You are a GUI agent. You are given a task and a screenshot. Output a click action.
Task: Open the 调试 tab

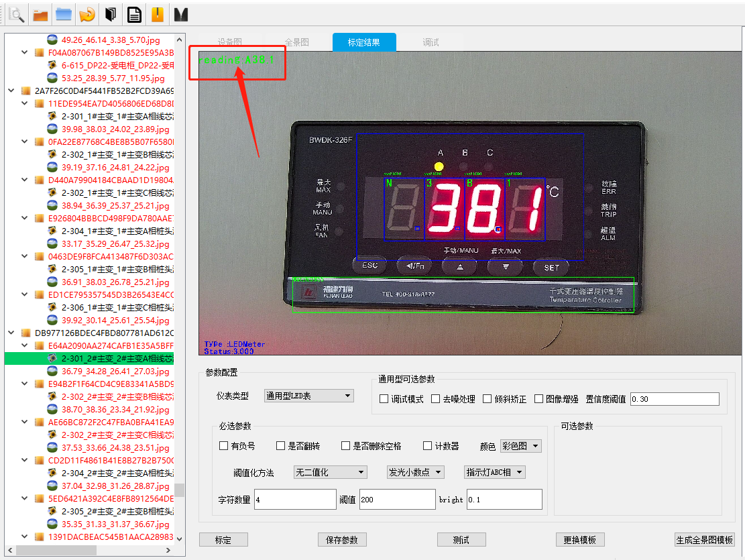(x=431, y=42)
